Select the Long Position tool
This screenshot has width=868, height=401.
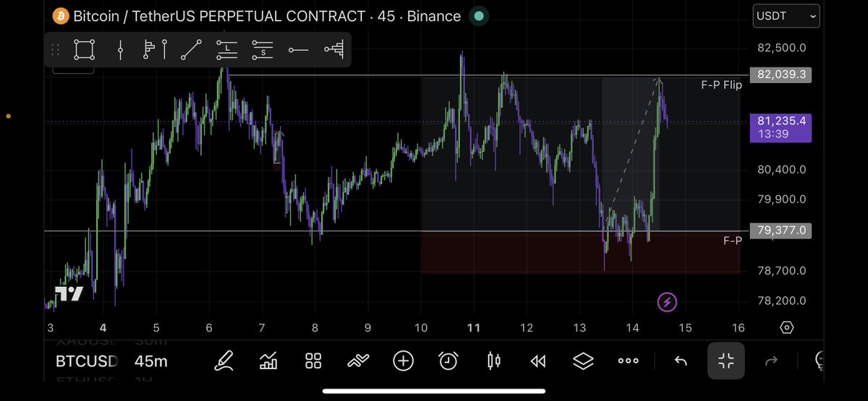point(227,50)
